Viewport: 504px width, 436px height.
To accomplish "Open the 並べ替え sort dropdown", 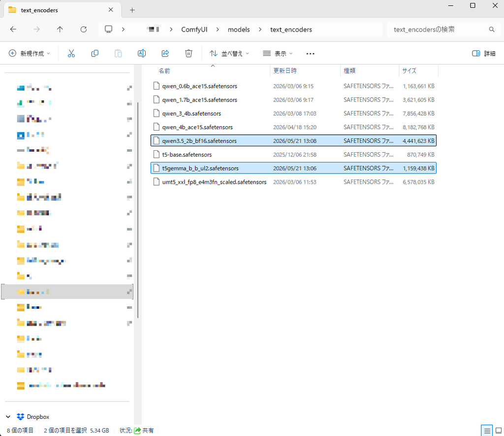I will [229, 53].
